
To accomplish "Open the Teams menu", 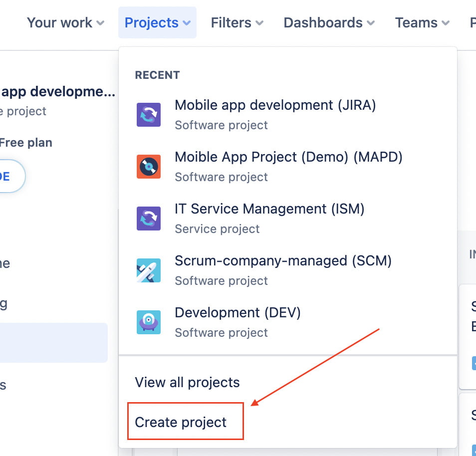I will click(422, 23).
